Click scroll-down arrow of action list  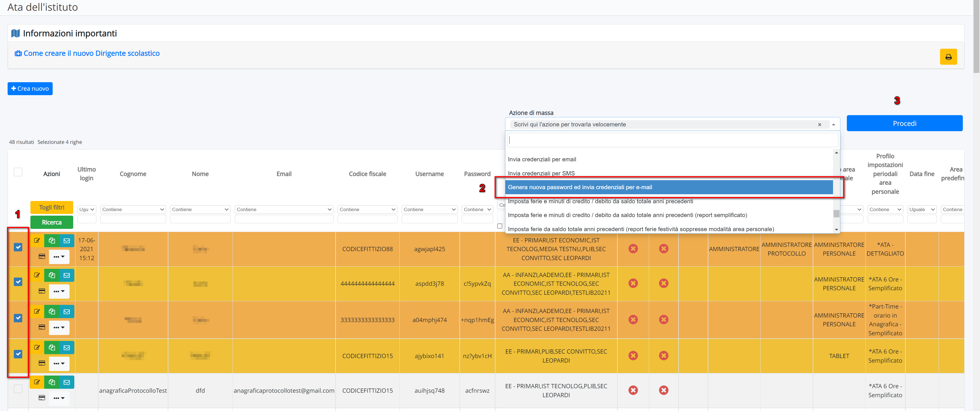point(836,230)
